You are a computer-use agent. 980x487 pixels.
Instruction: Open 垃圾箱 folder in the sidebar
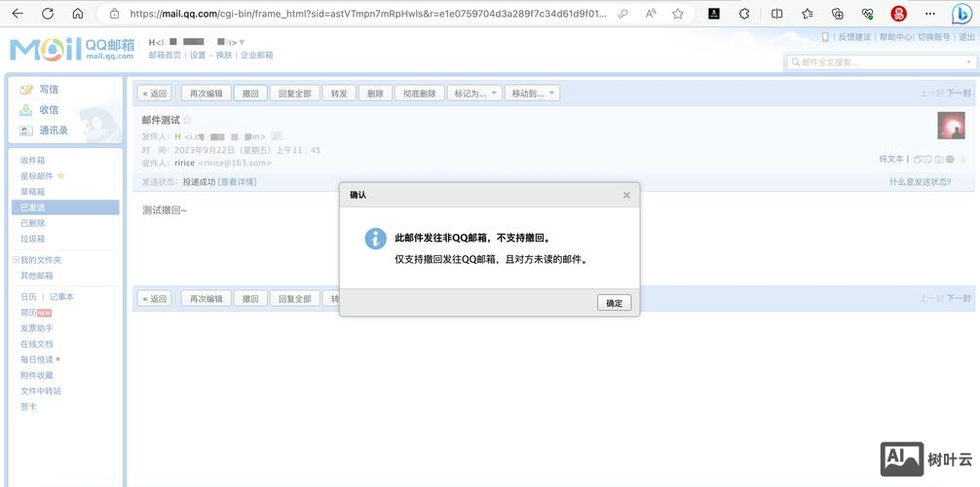[32, 239]
